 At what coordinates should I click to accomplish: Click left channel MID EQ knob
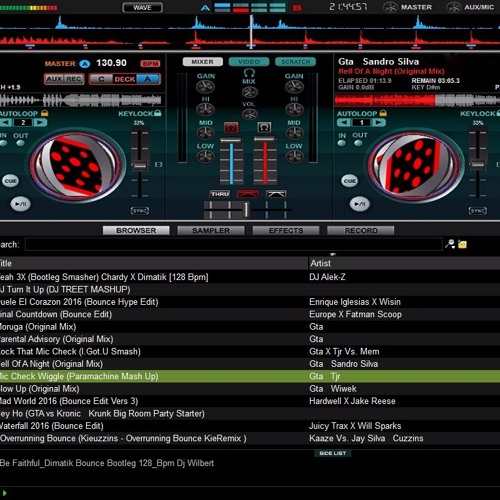click(205, 133)
